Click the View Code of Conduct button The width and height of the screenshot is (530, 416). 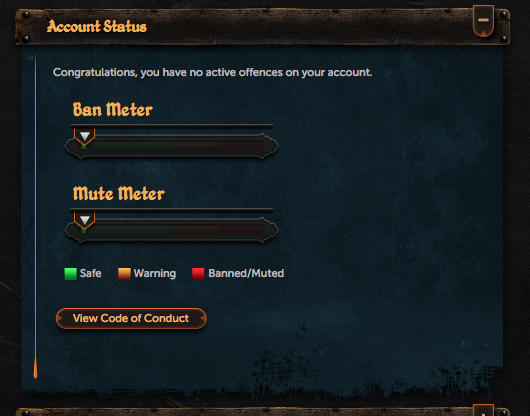(x=131, y=318)
